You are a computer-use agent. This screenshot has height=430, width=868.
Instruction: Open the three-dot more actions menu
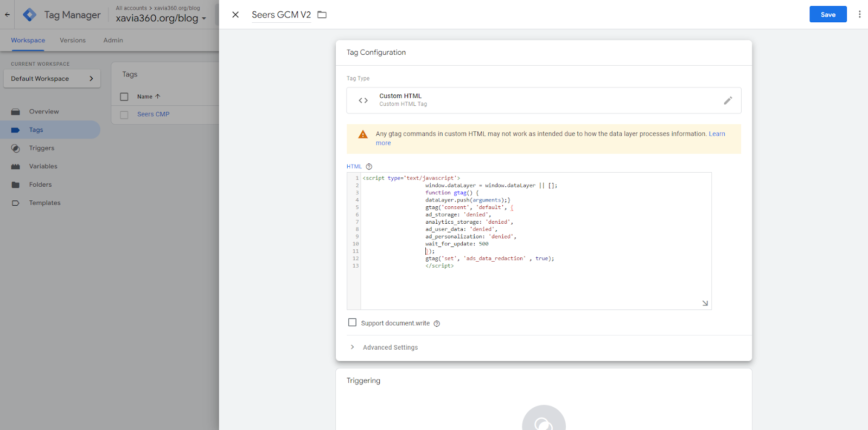(x=859, y=14)
